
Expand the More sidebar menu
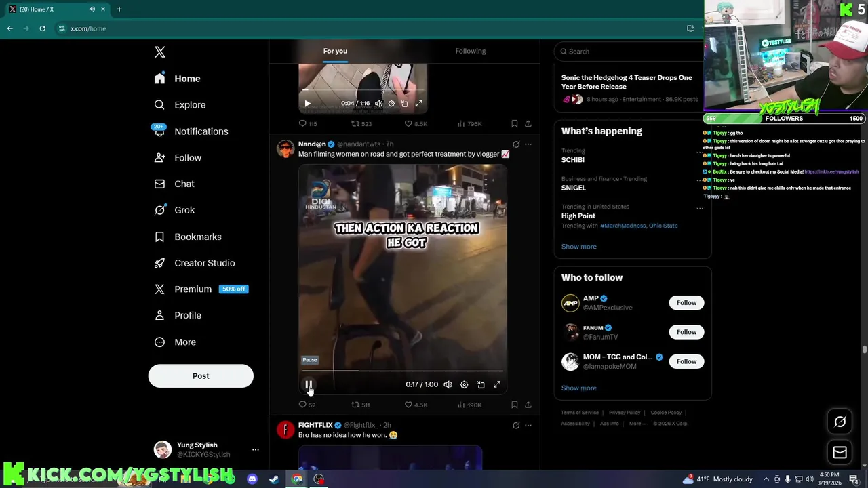176,342
